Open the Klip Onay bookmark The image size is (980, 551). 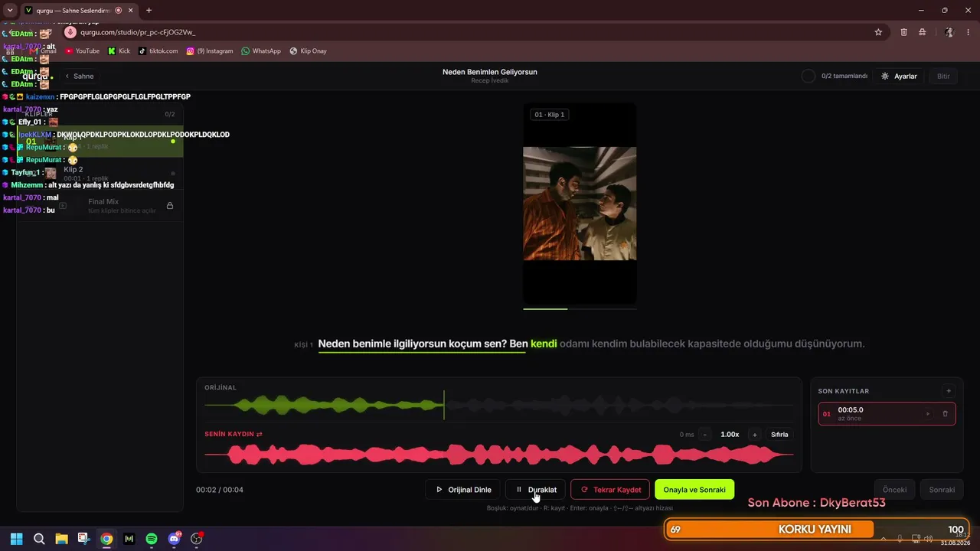point(308,51)
